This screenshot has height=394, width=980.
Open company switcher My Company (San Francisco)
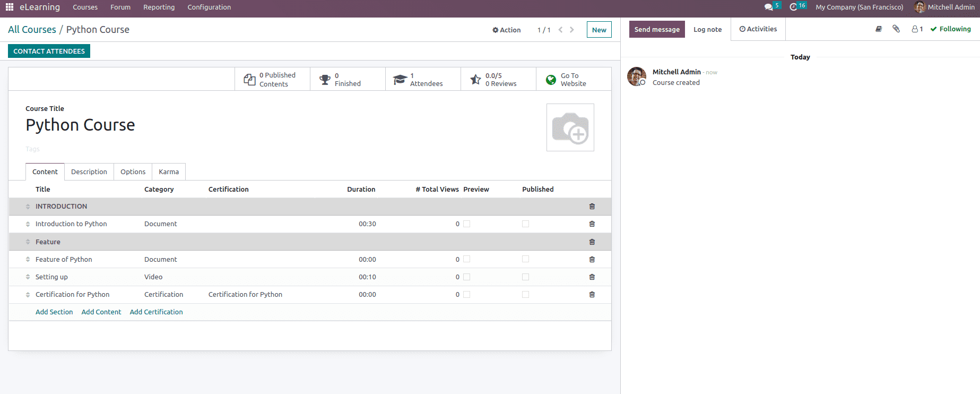860,7
